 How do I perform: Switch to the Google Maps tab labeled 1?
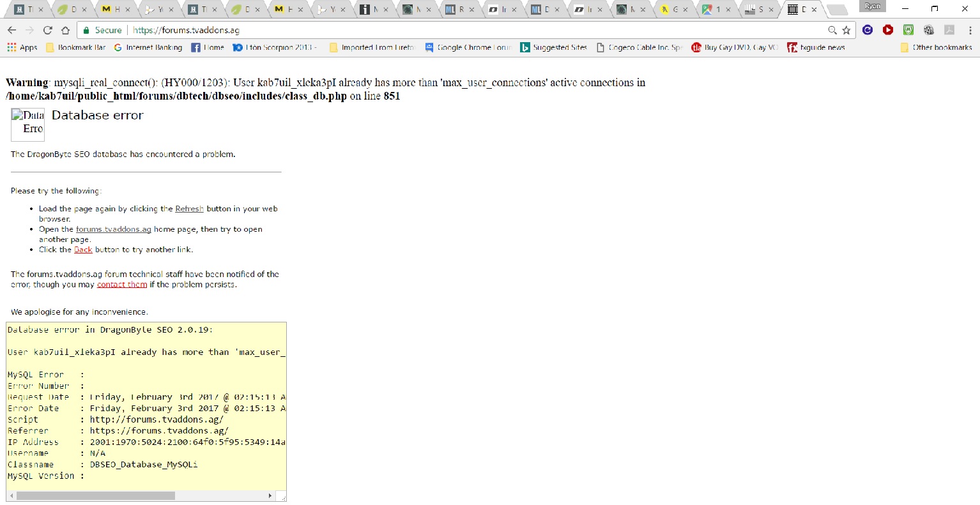(x=716, y=10)
